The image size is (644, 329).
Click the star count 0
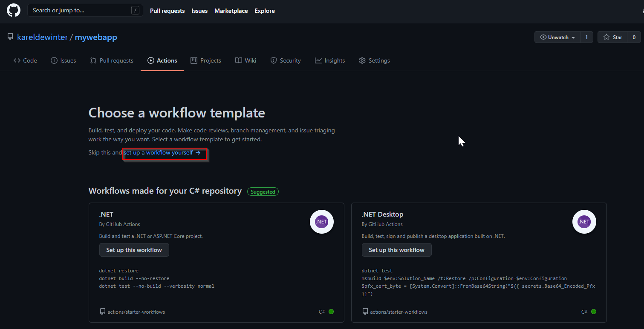pyautogui.click(x=634, y=37)
